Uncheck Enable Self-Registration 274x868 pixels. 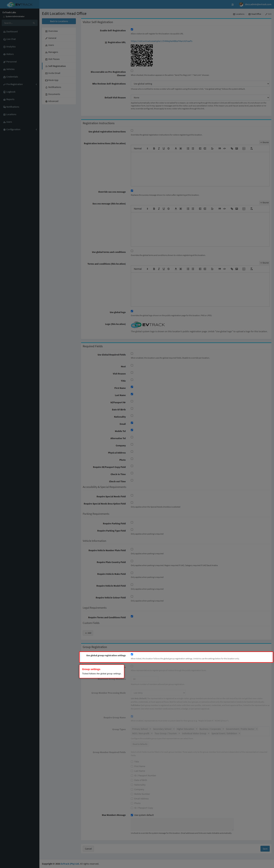pos(132,30)
